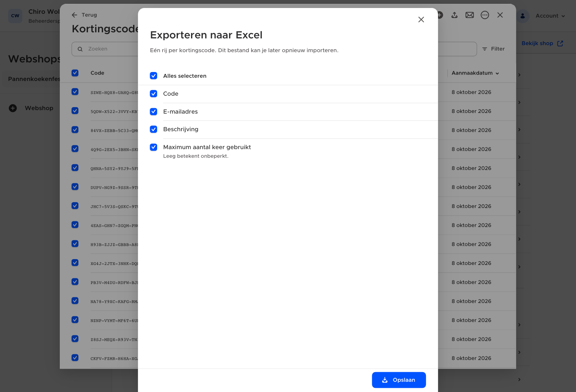Uncheck the Code column checkbox
576x392 pixels.
154,94
